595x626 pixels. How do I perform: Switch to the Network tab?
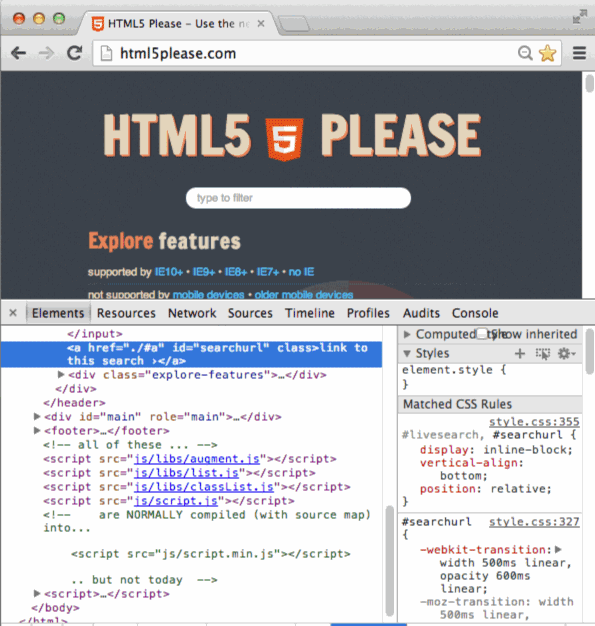pos(192,313)
